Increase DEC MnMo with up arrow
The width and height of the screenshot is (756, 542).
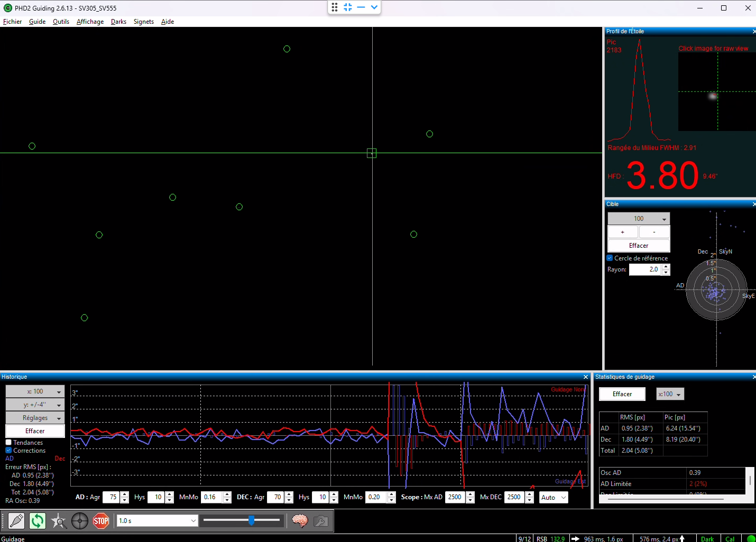(392, 494)
